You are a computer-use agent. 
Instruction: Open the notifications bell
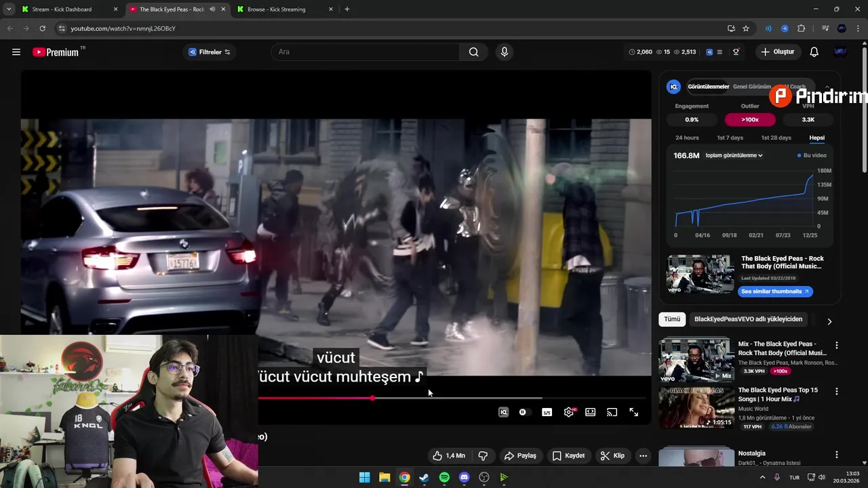coord(814,52)
